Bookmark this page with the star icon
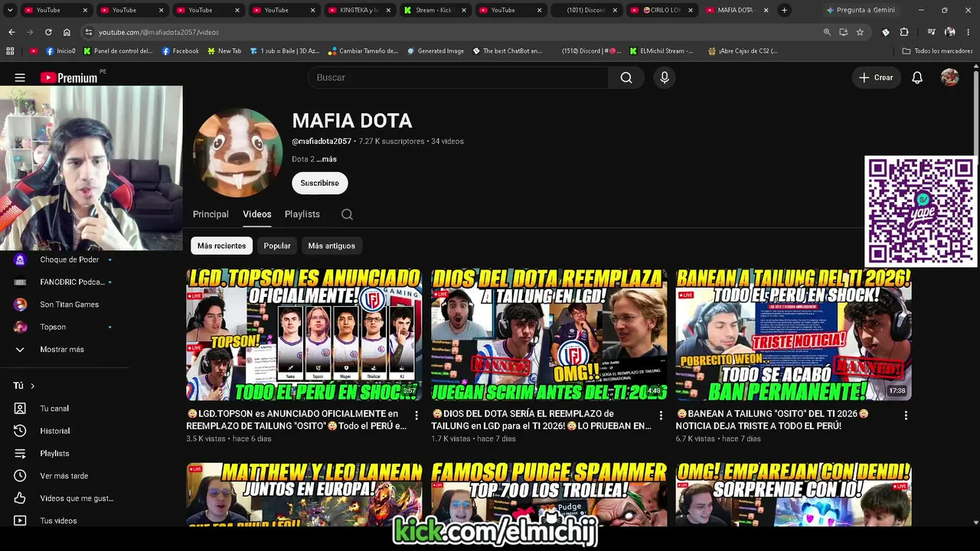980x551 pixels. point(860,32)
